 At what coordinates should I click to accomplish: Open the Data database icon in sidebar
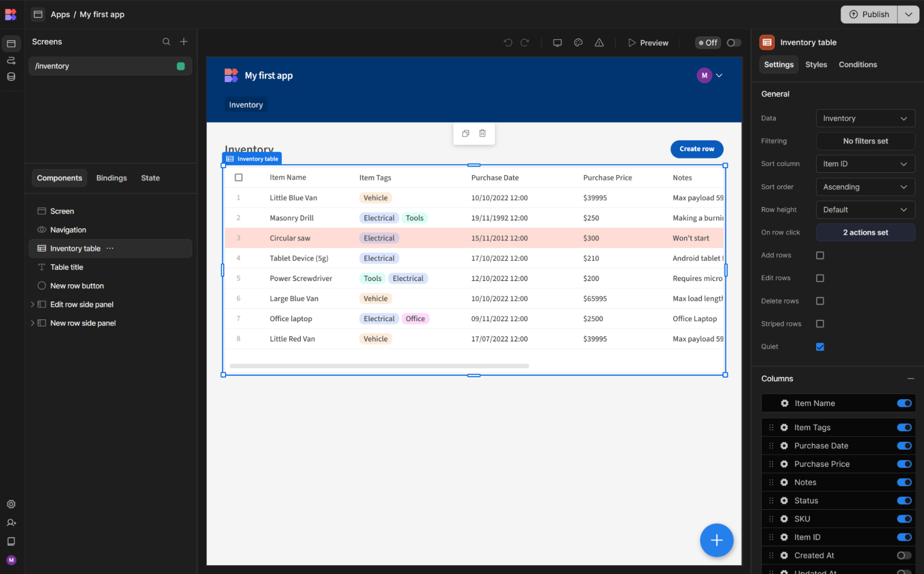coord(11,77)
